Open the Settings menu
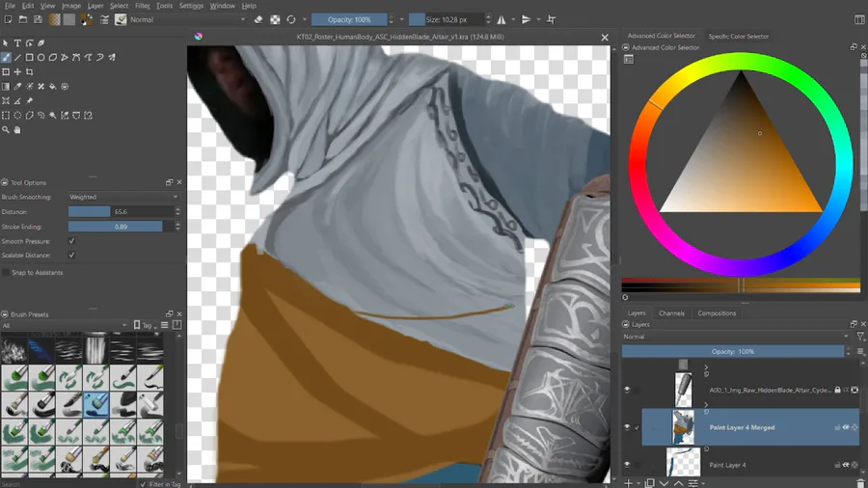868x488 pixels. [x=191, y=6]
